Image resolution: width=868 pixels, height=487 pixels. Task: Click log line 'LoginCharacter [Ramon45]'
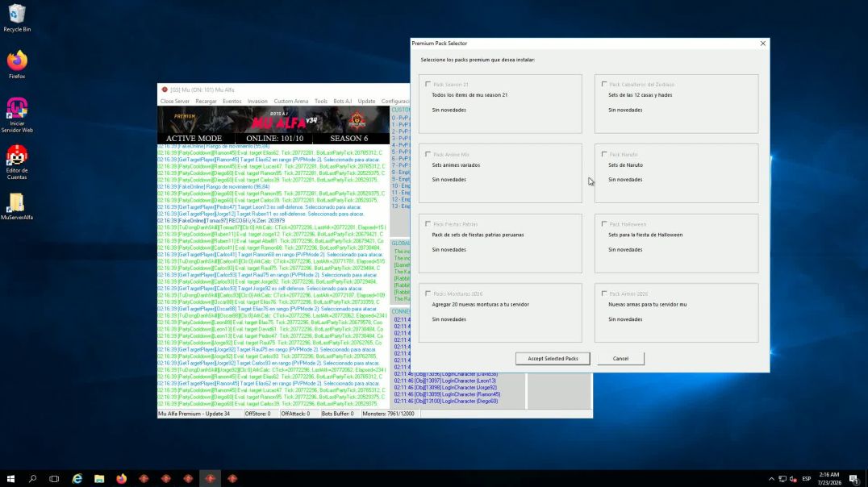point(447,394)
